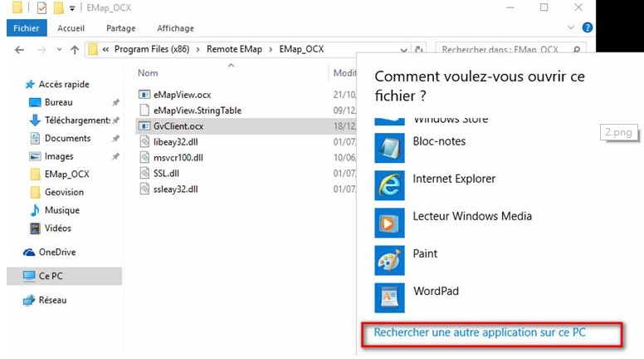
Task: Click the msvcr100.dll file icon
Action: (x=144, y=158)
